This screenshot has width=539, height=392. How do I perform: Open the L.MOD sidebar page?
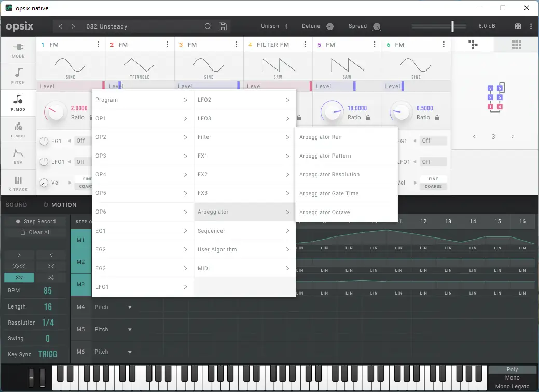coord(18,130)
